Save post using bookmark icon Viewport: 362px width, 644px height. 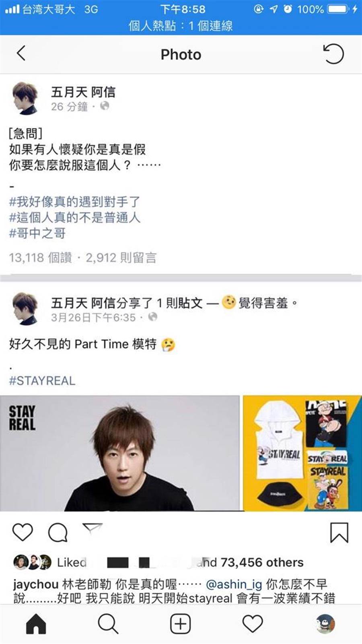[x=339, y=533]
